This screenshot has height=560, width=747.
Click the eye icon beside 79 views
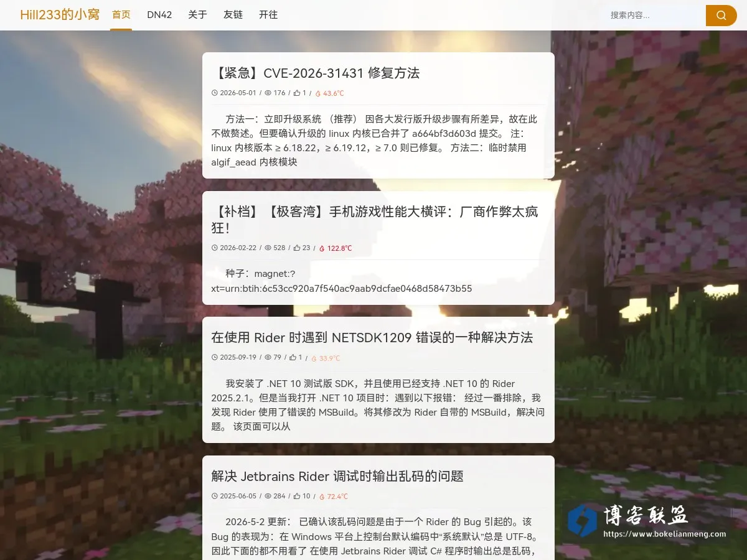pyautogui.click(x=268, y=358)
